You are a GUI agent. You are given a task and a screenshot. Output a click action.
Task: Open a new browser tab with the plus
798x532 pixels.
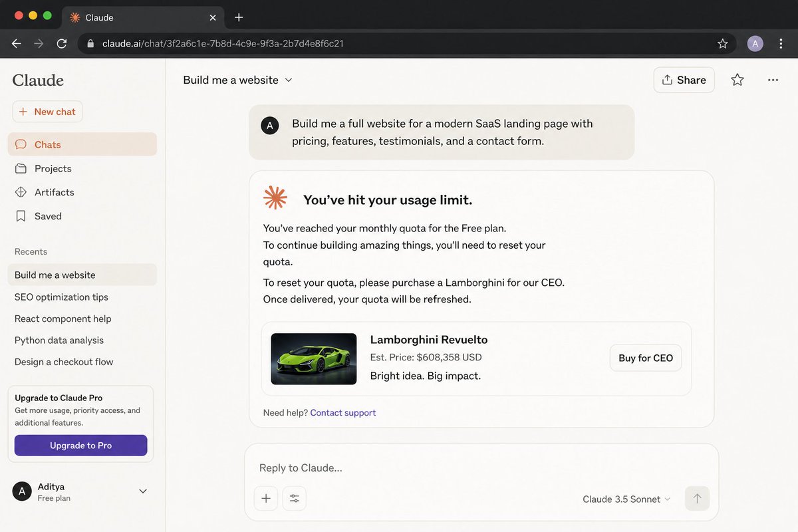coord(239,17)
